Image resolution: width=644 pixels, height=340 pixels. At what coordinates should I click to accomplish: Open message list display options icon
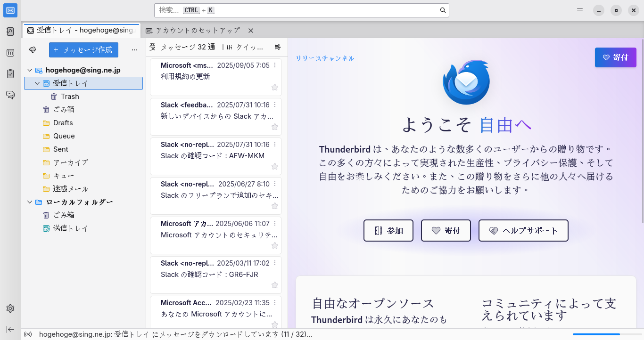278,47
